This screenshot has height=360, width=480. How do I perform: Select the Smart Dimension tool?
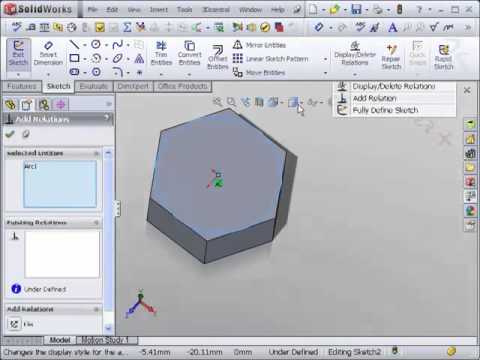click(48, 53)
